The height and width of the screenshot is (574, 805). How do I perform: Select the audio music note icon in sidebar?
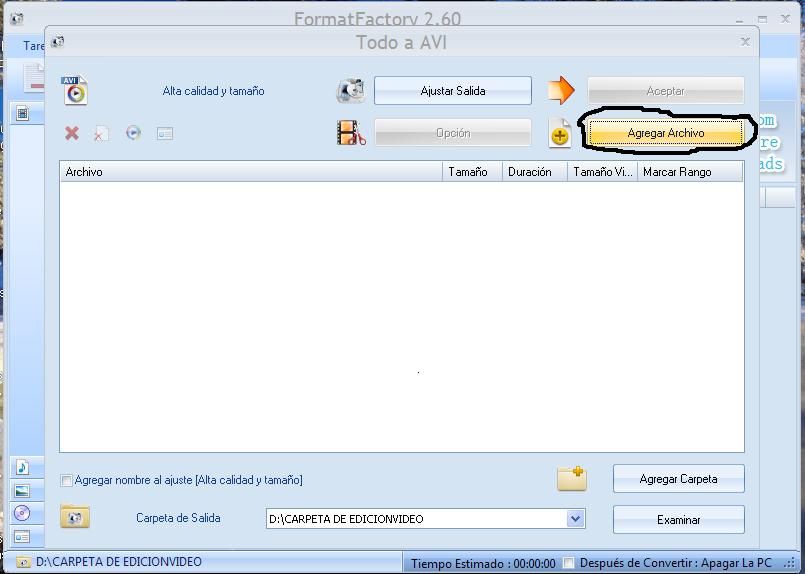pos(22,467)
